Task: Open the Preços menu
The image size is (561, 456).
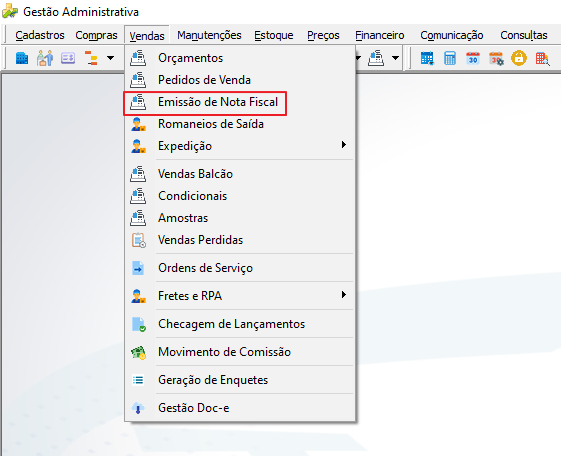Action: [323, 35]
